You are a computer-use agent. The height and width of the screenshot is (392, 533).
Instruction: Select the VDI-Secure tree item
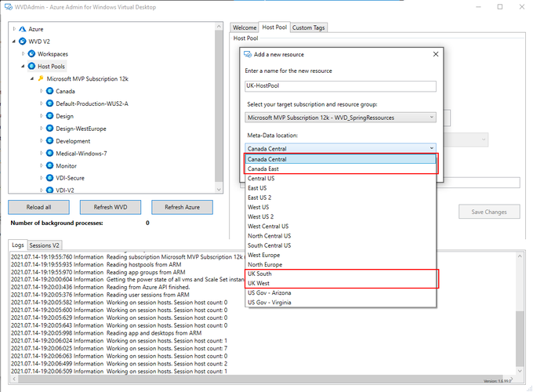tap(70, 178)
